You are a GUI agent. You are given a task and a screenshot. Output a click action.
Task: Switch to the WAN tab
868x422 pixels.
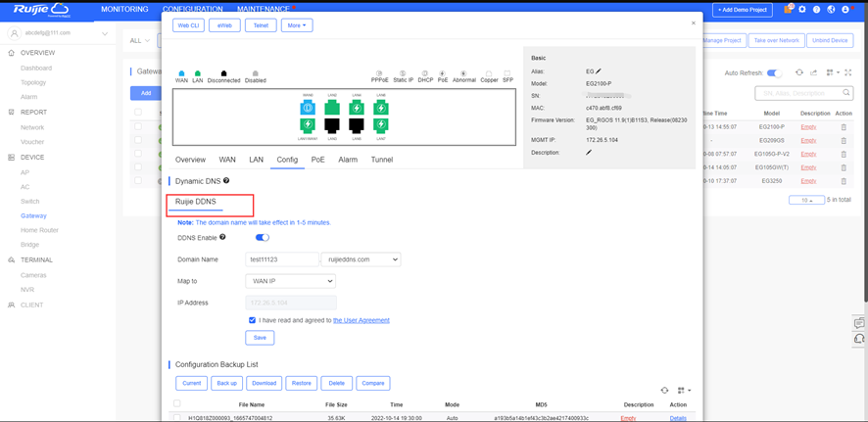(x=227, y=160)
